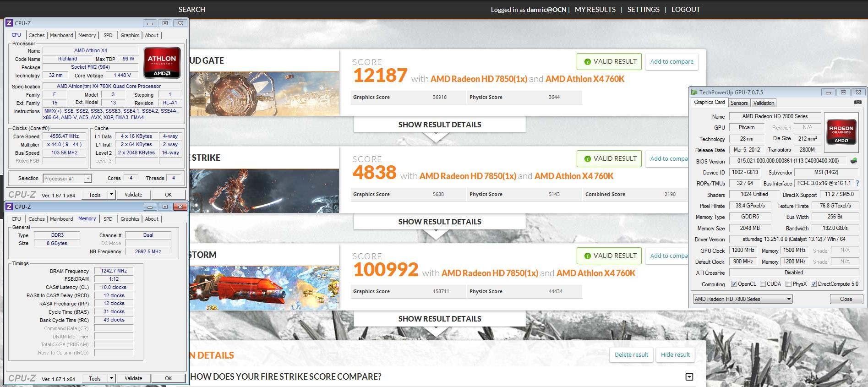Click the Ice Storm score 100992

pos(386,270)
